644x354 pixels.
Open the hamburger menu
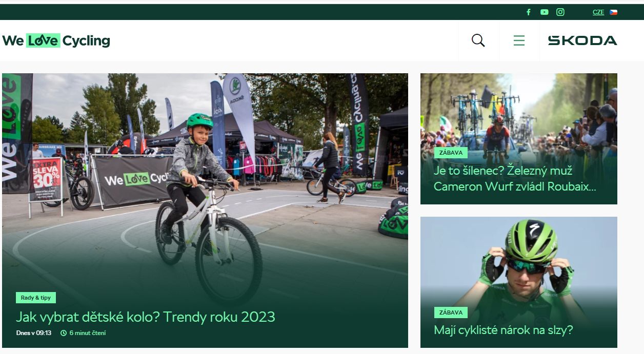519,40
